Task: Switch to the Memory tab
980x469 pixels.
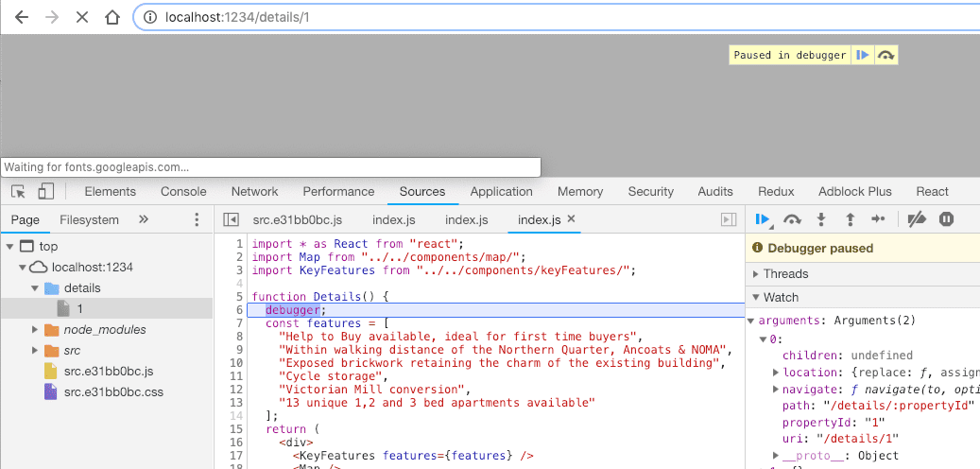Action: click(x=580, y=191)
